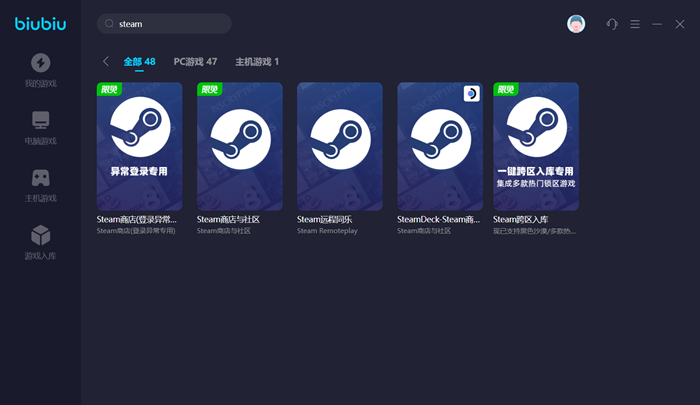Open the hamburger menu icon
700x405 pixels.
(x=635, y=24)
